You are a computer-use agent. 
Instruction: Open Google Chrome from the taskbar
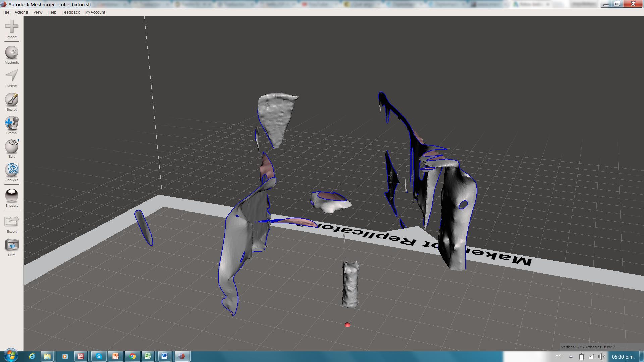pos(132,356)
